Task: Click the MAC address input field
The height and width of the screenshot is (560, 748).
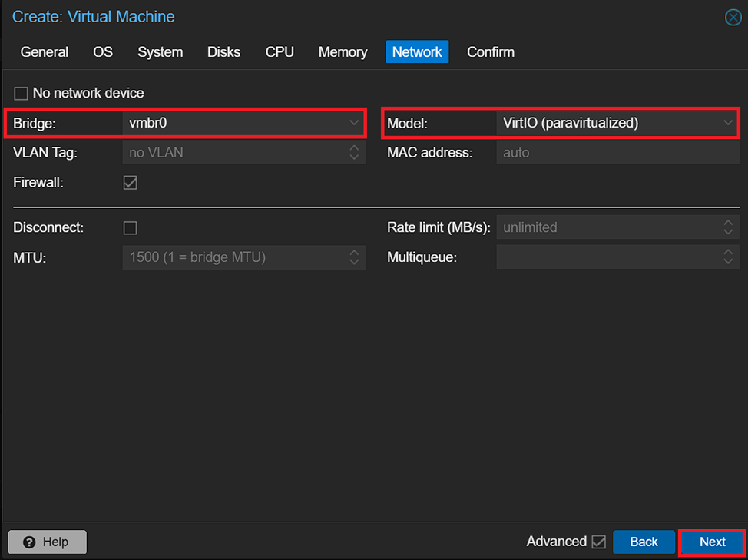Action: tap(617, 153)
